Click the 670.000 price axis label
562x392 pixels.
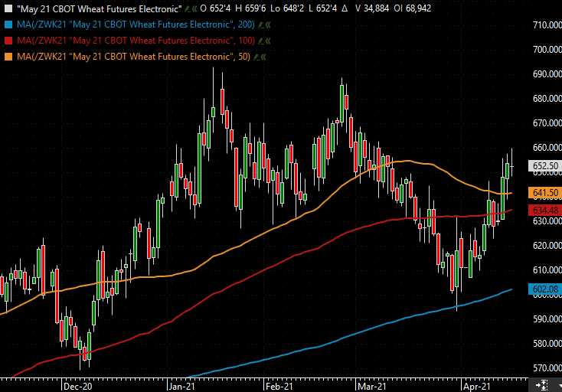(547, 123)
